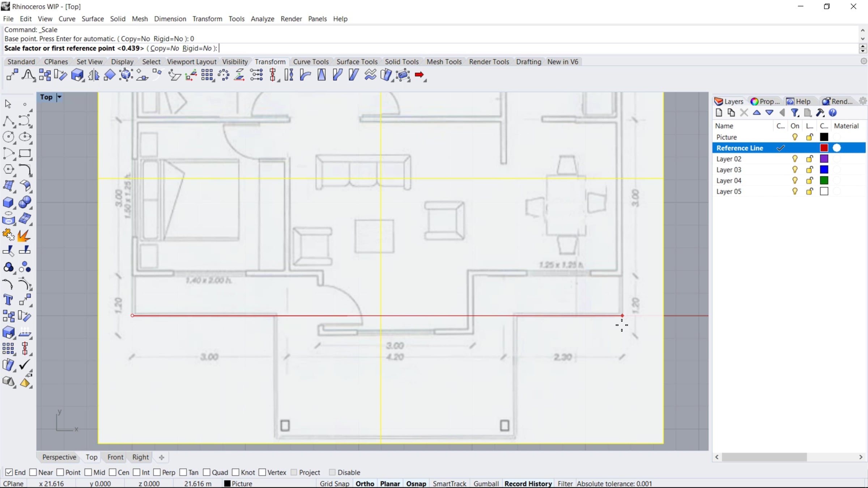Click the Copy=No command option
This screenshot has width=868, height=488.
[x=165, y=48]
